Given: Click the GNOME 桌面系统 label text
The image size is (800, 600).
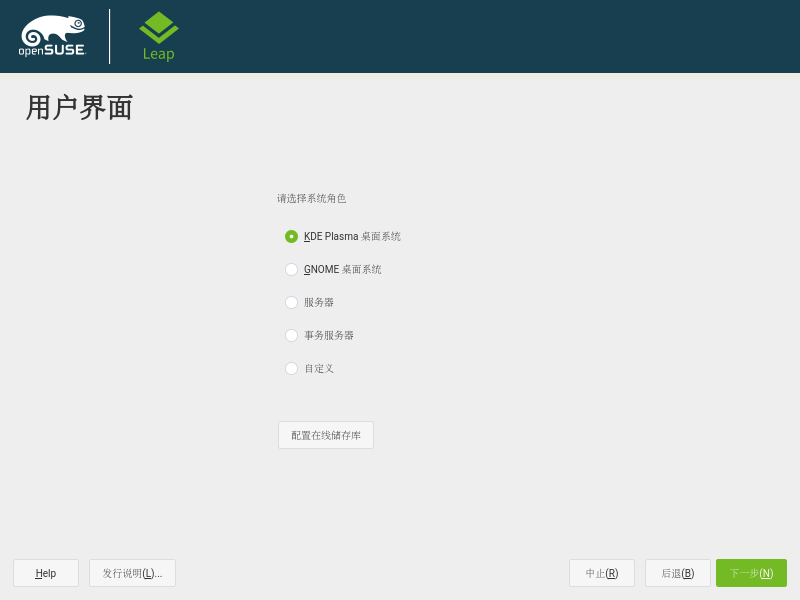Looking at the screenshot, I should [342, 270].
